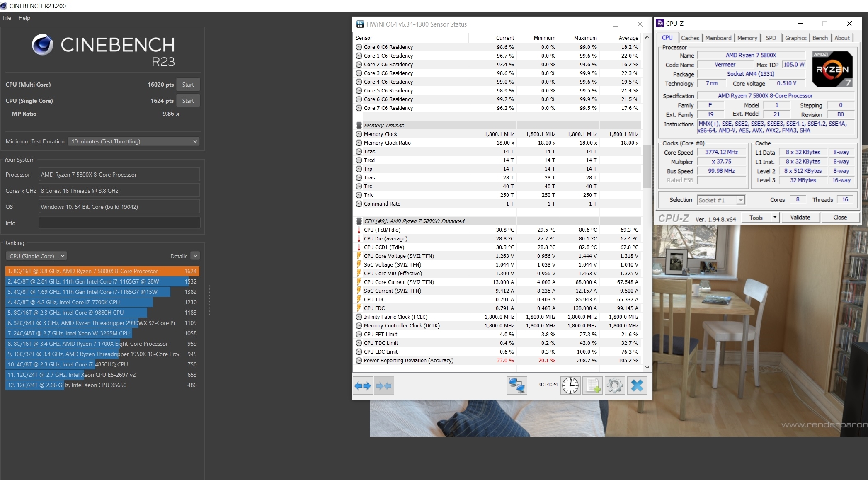
Task: Select ranking entry Threadripper 2990WX
Action: [102, 323]
